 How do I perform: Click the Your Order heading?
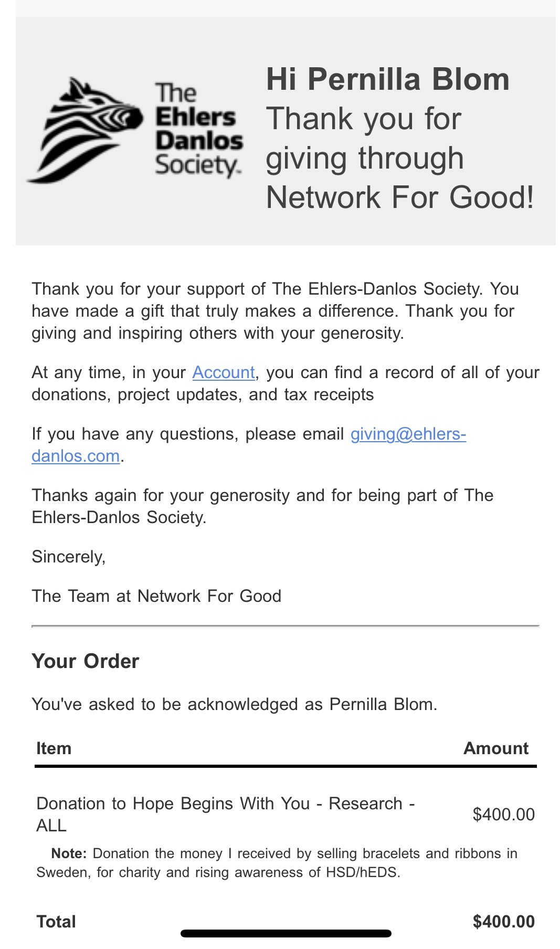[x=86, y=661]
